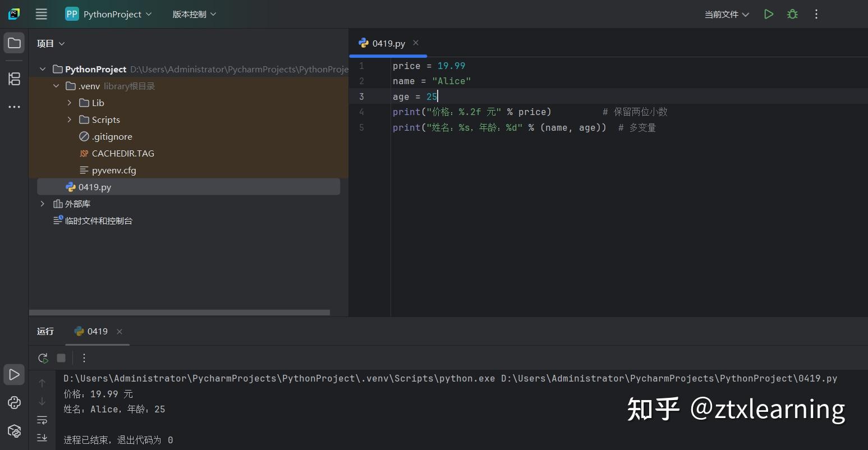Open the 版本控制 dropdown

tap(194, 14)
